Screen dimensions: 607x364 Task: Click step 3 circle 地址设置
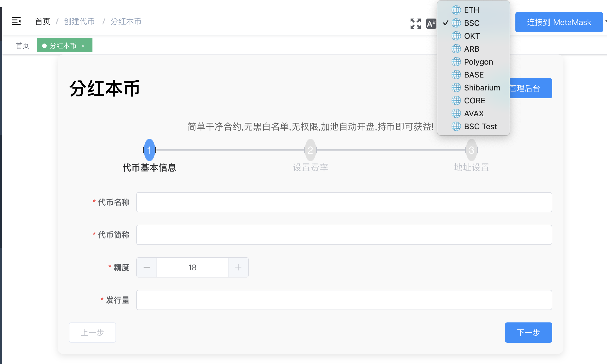point(471,150)
